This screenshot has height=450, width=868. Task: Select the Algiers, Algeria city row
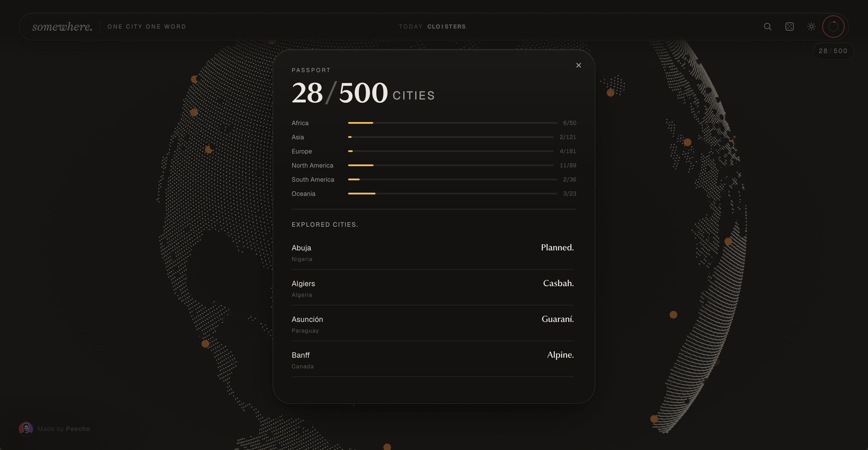pyautogui.click(x=433, y=288)
